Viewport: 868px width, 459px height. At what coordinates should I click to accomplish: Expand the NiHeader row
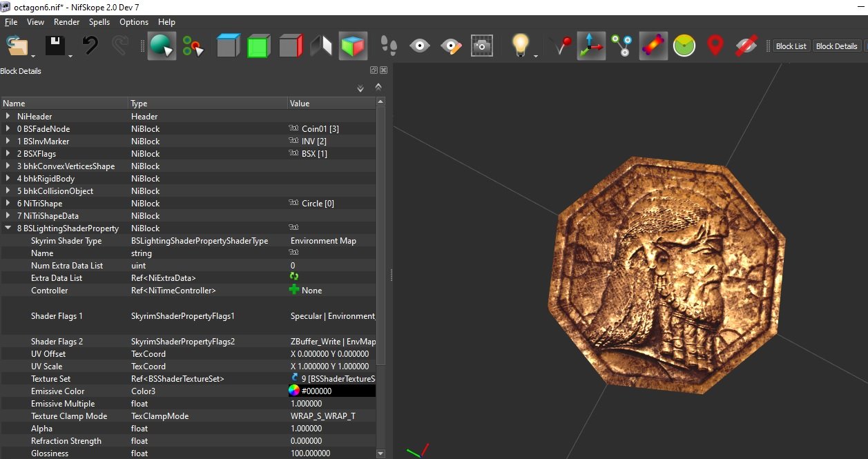point(8,117)
